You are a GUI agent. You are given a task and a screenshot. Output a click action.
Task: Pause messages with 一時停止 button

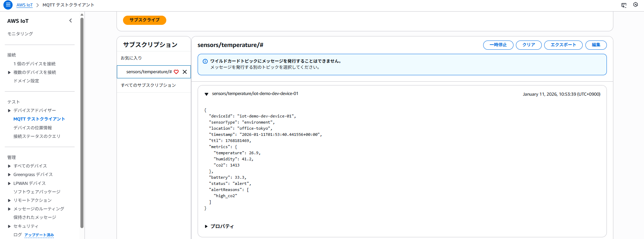coord(498,45)
